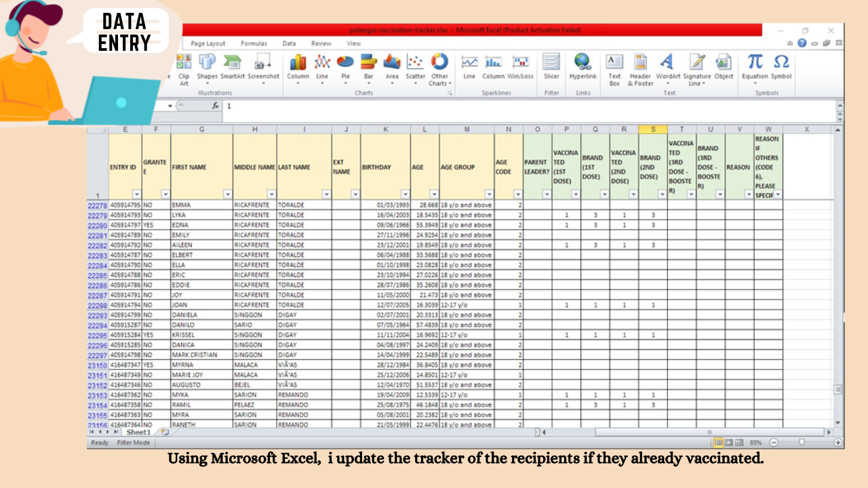Insert a Line chart from Charts group

(x=322, y=70)
